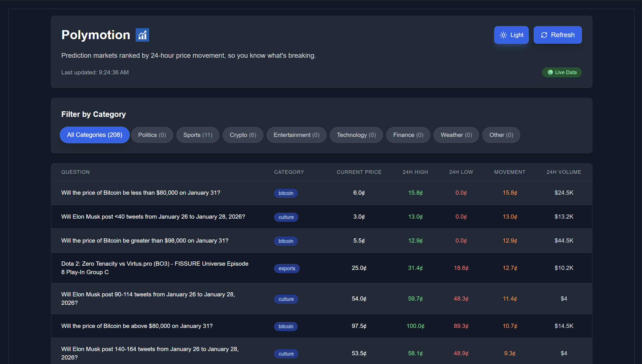Click the Movement column header
The width and height of the screenshot is (642, 364).
[x=509, y=172]
